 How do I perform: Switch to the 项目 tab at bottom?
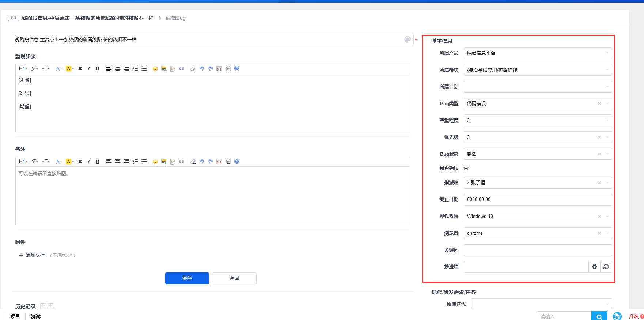click(15, 316)
